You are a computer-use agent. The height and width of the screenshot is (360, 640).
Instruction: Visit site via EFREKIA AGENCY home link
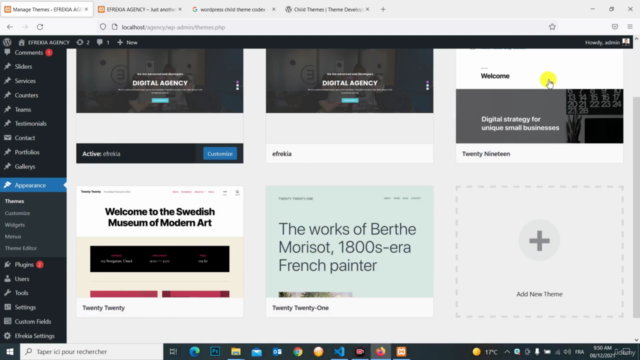click(44, 42)
